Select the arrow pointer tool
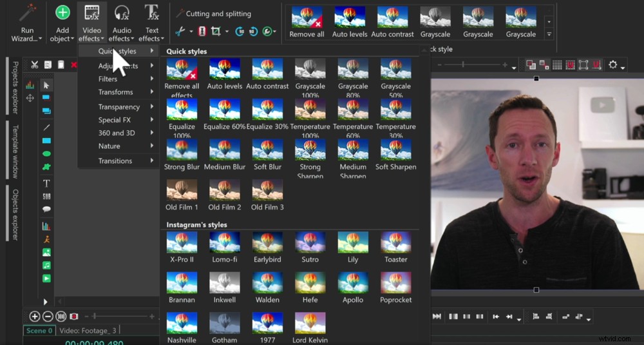 [x=46, y=85]
